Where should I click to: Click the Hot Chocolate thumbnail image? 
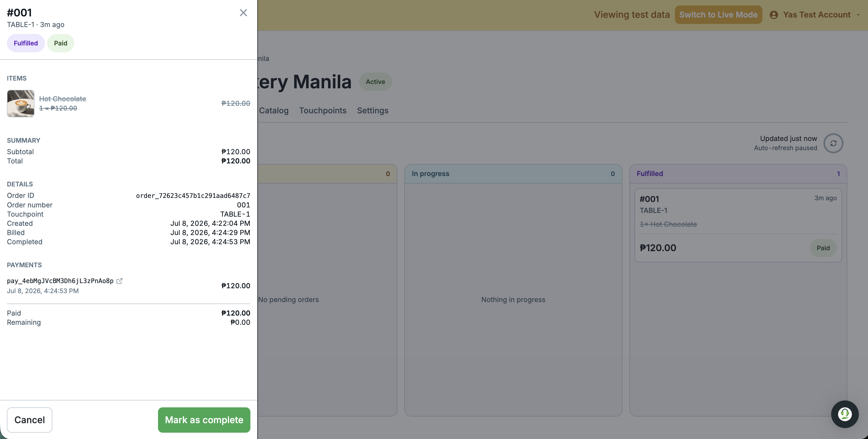coord(20,104)
